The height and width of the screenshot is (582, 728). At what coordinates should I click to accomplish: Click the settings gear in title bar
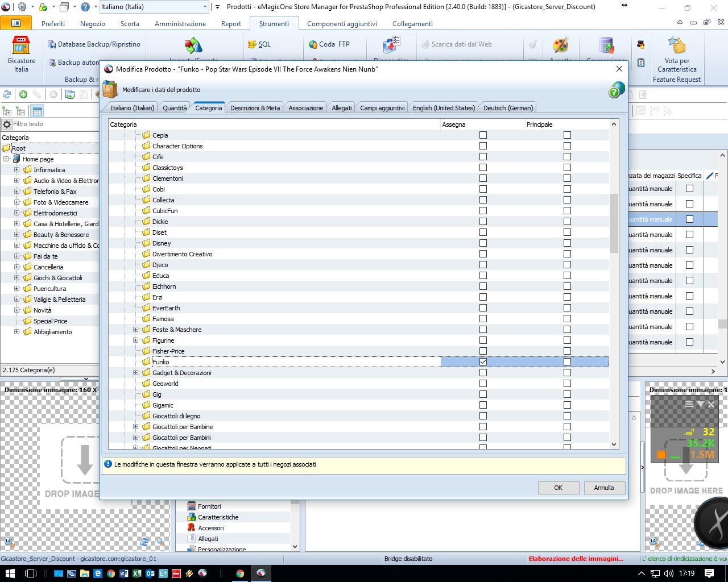pyautogui.click(x=23, y=7)
